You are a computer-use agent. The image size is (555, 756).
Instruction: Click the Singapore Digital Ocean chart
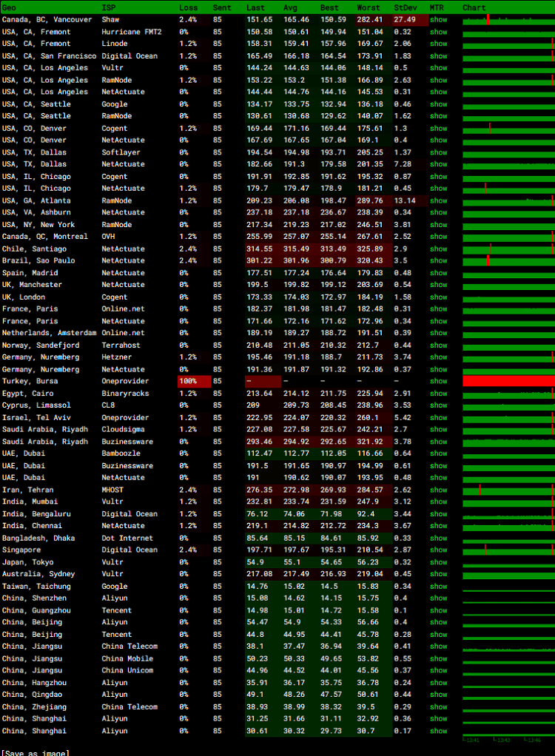[x=508, y=550]
